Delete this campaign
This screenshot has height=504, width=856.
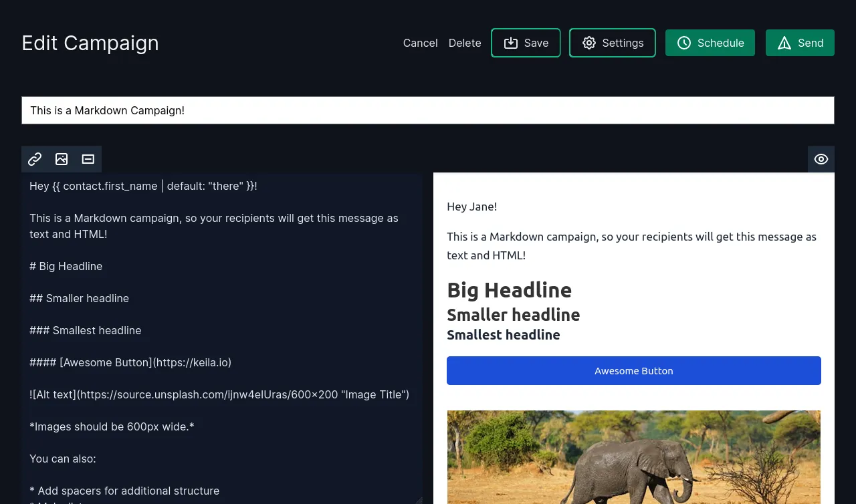coord(465,43)
